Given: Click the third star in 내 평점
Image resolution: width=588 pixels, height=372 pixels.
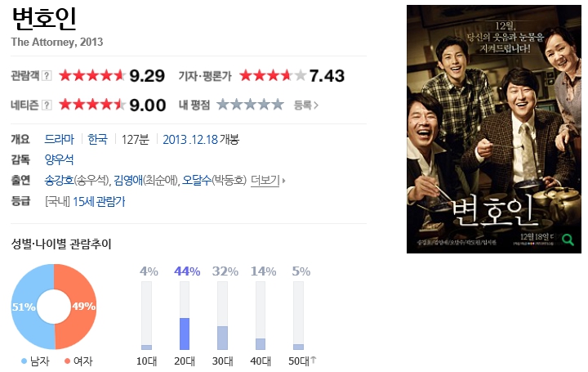Looking at the screenshot, I should point(251,105).
